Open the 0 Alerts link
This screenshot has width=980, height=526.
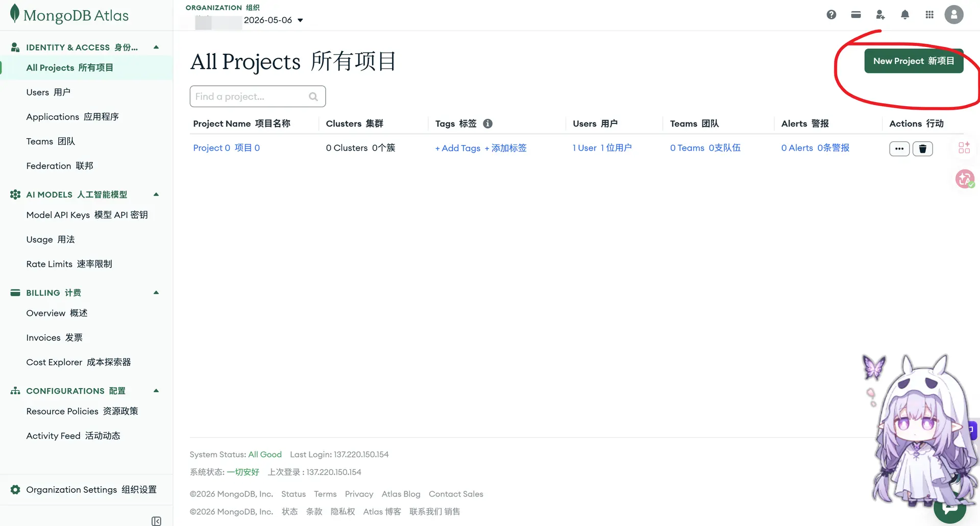click(x=816, y=148)
